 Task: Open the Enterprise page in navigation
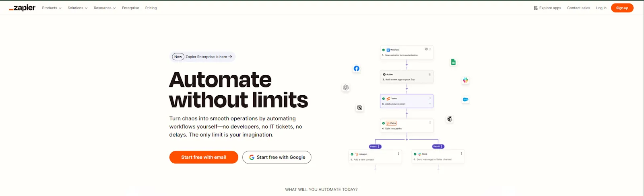[x=130, y=8]
